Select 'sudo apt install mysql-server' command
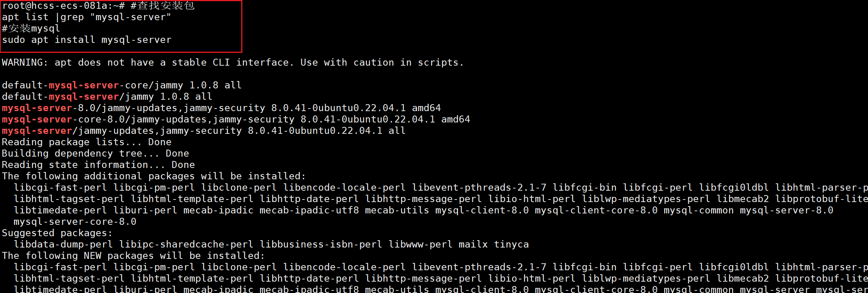This screenshot has height=293, width=868. pos(87,40)
